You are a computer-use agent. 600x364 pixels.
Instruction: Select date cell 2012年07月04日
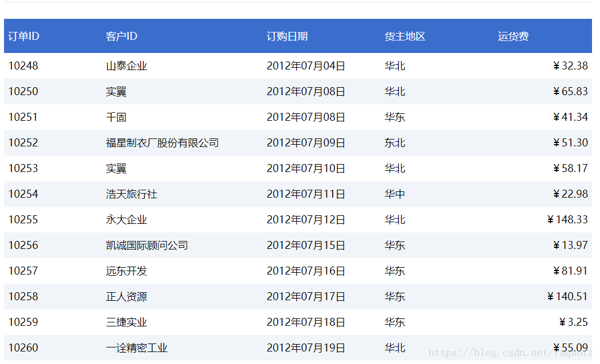[x=306, y=66]
